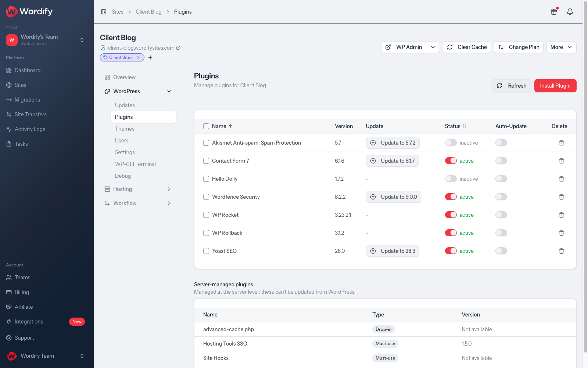Open the notifications bell

coord(570,12)
